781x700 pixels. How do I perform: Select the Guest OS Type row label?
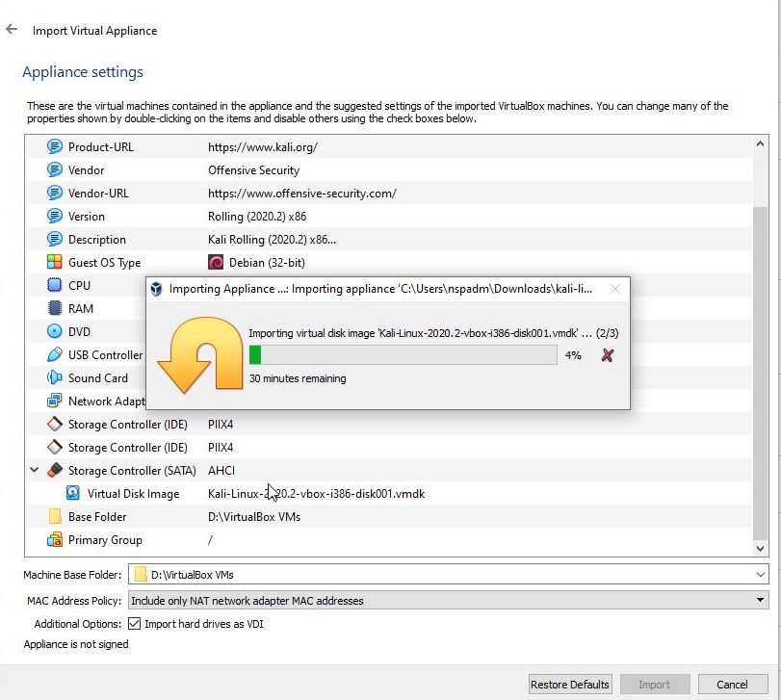pos(105,262)
